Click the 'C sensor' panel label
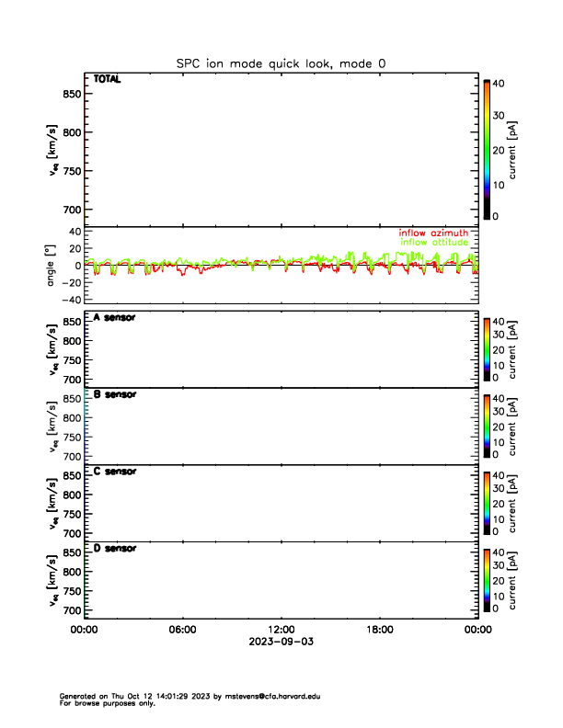563x728 pixels. (x=115, y=472)
